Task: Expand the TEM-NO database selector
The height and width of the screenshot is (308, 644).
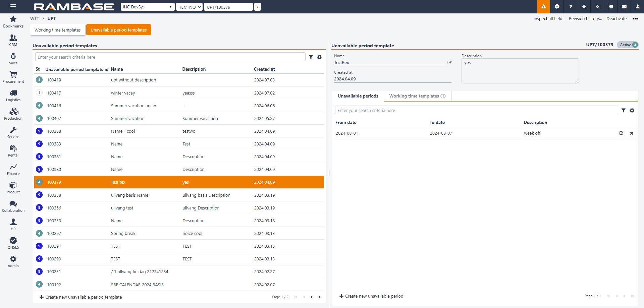Action: coord(189,7)
